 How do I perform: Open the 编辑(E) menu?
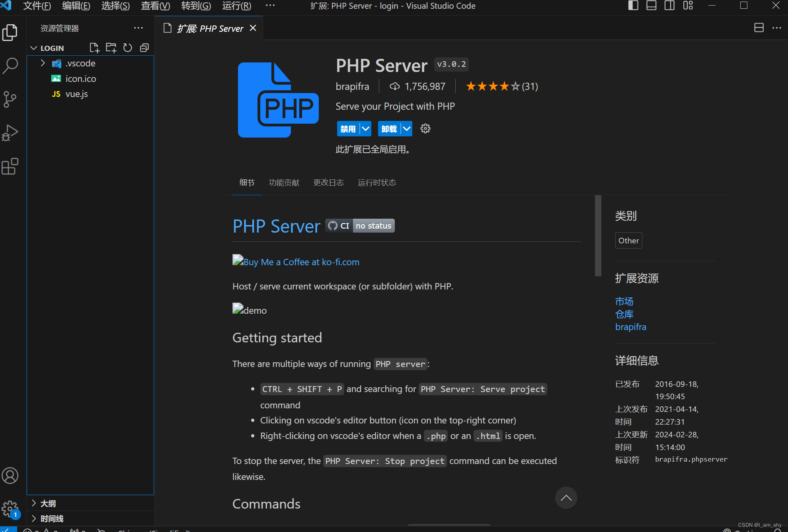(76, 6)
